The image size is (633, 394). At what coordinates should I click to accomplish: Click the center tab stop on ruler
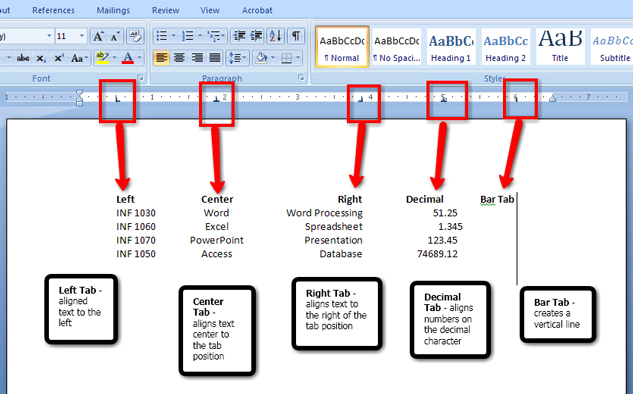click(x=216, y=98)
